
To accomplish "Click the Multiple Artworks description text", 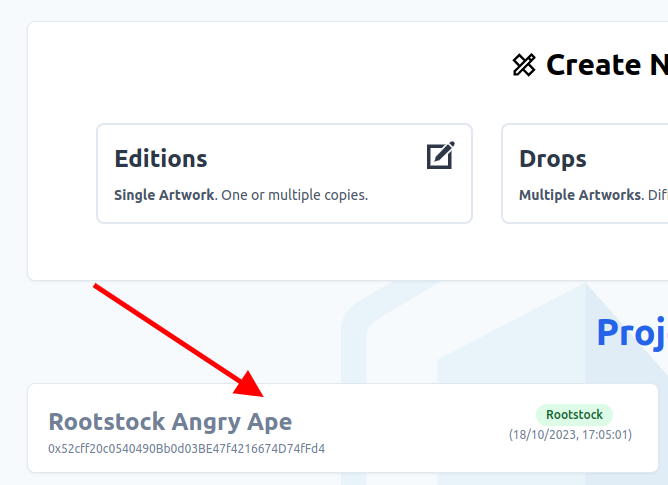I will [593, 195].
